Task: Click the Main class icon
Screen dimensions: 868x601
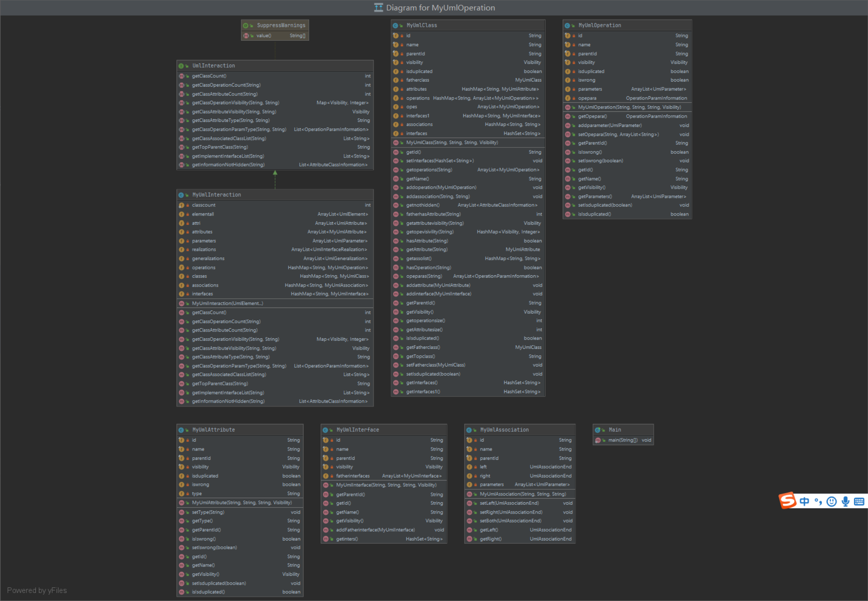Action: point(598,430)
